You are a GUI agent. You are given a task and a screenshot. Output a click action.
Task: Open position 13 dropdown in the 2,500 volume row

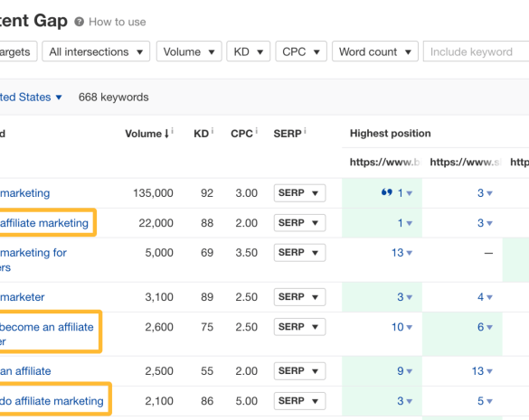point(482,371)
